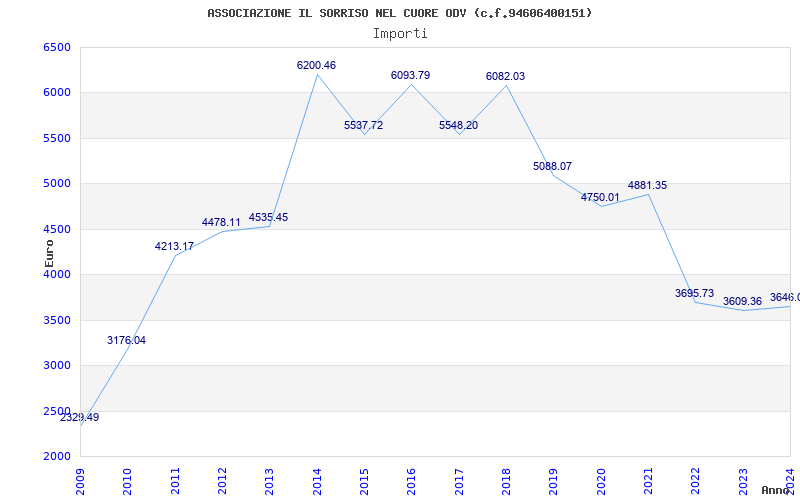Click the 2023 x-axis year label

pos(743,482)
